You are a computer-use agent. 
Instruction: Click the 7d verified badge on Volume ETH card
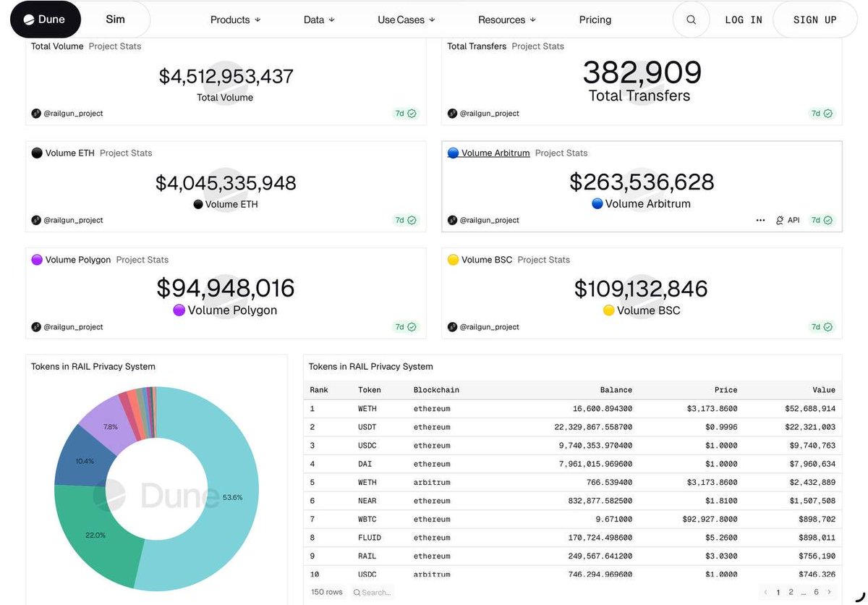405,220
